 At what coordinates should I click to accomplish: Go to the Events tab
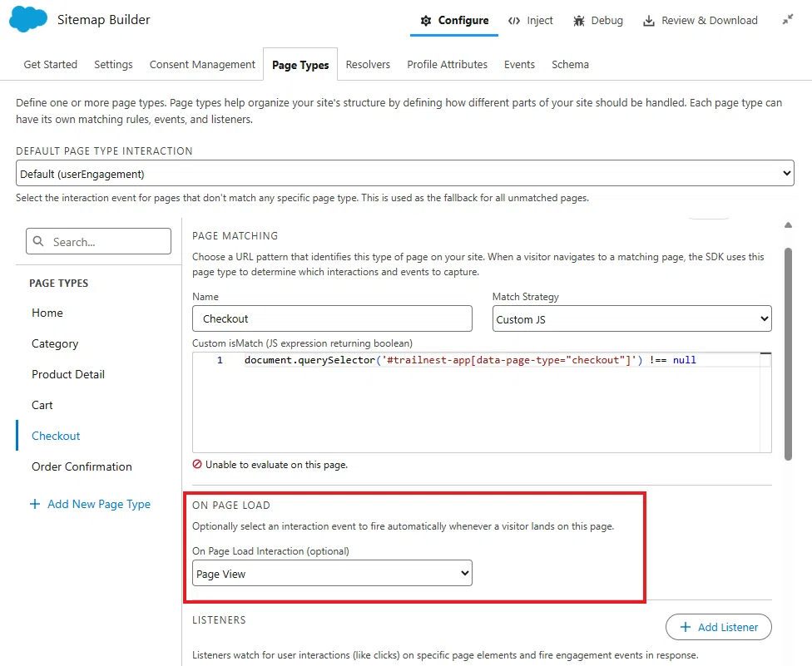(519, 65)
